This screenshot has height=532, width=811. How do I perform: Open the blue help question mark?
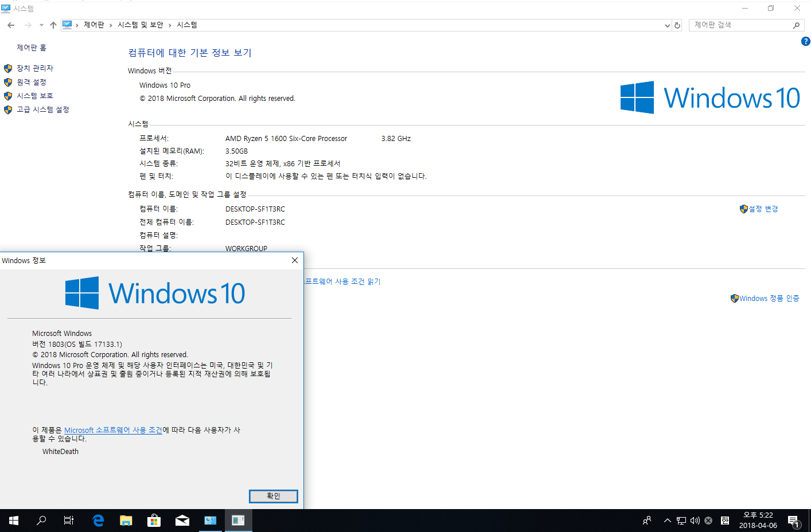coord(806,41)
